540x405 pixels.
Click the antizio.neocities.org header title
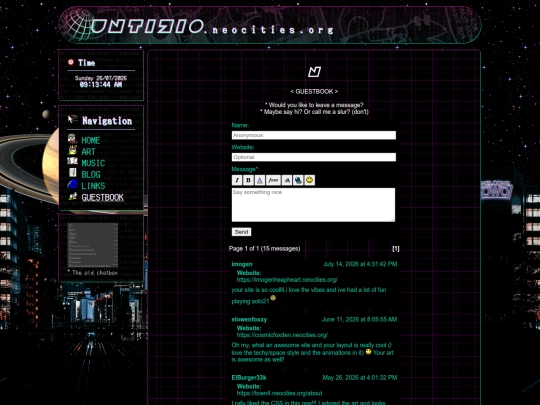(212, 27)
